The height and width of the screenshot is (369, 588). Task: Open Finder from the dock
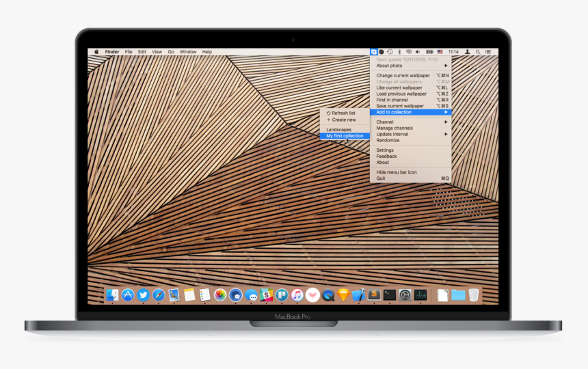112,295
